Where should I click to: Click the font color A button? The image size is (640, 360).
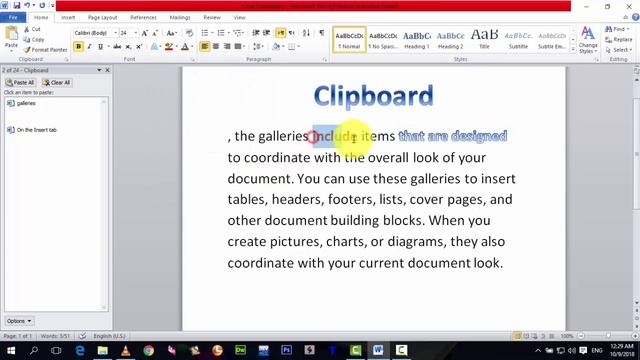[x=185, y=47]
